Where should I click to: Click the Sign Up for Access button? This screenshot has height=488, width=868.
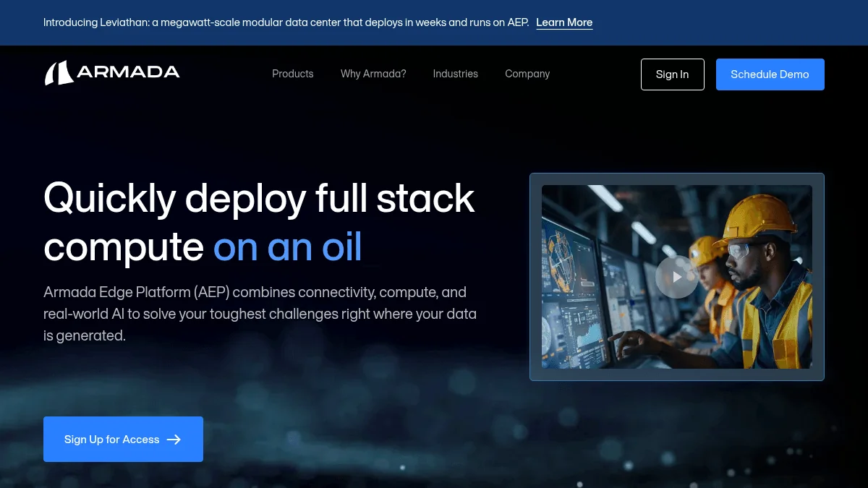[123, 439]
